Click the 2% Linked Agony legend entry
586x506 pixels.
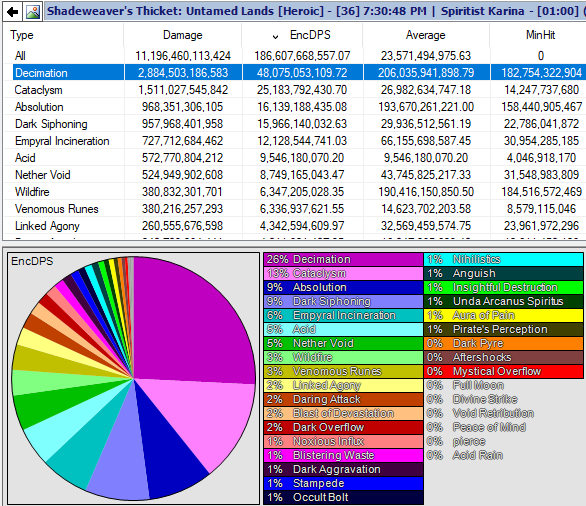click(x=343, y=385)
